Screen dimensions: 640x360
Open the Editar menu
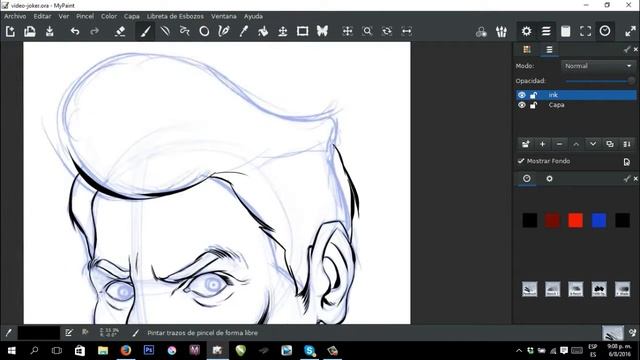coord(42,16)
